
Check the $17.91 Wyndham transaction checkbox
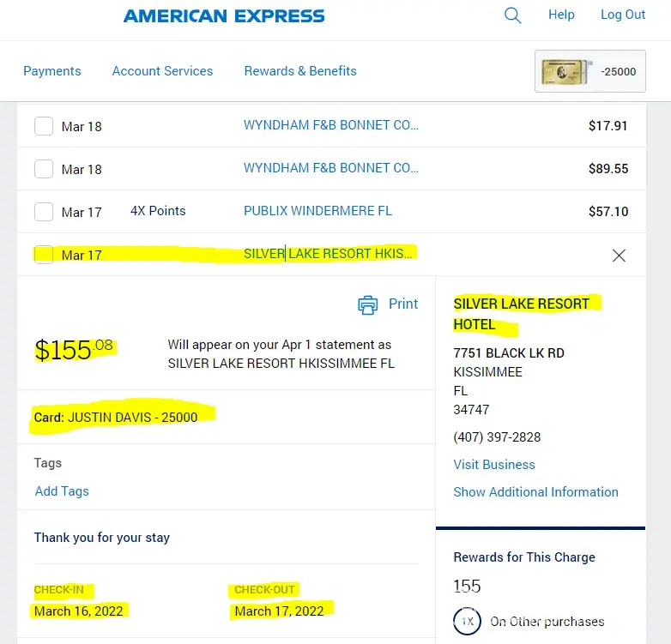[x=44, y=126]
